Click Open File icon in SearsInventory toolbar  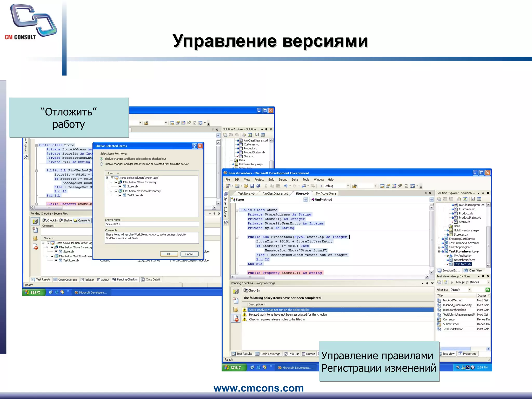pyautogui.click(x=246, y=186)
